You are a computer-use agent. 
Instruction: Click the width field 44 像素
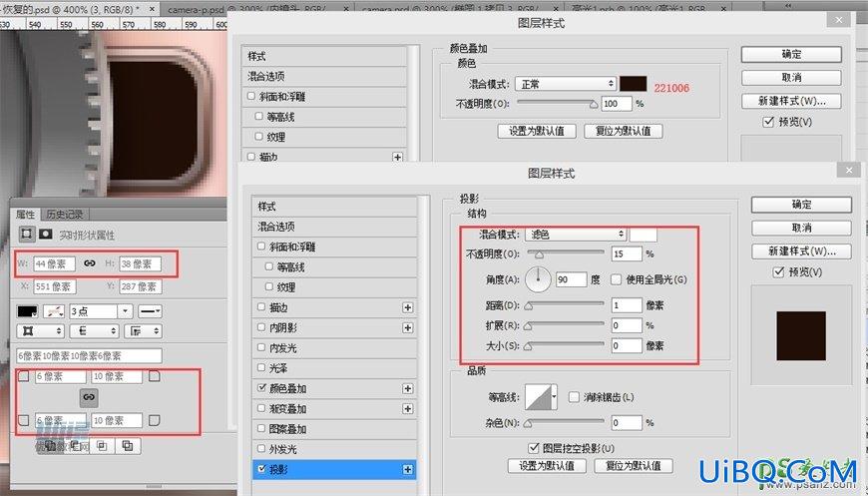(54, 264)
